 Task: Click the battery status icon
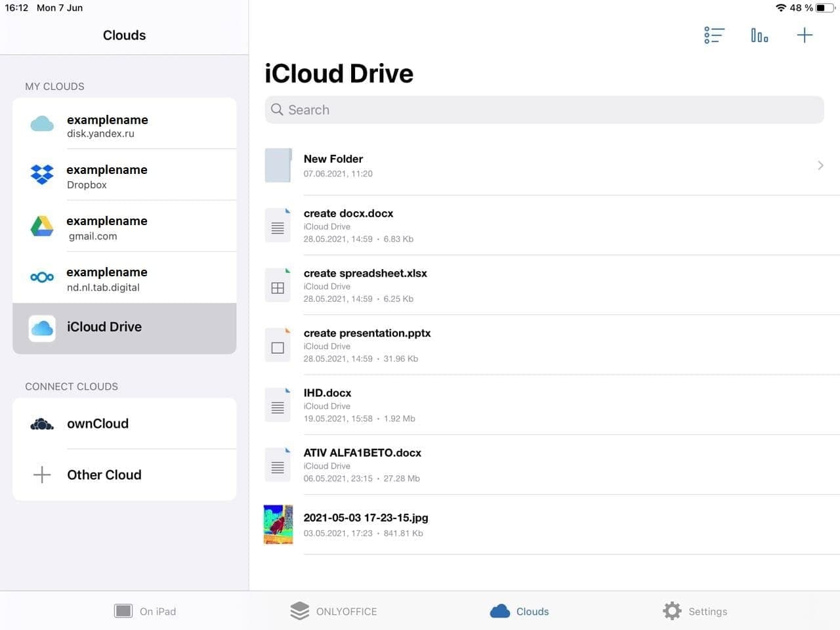tap(825, 8)
